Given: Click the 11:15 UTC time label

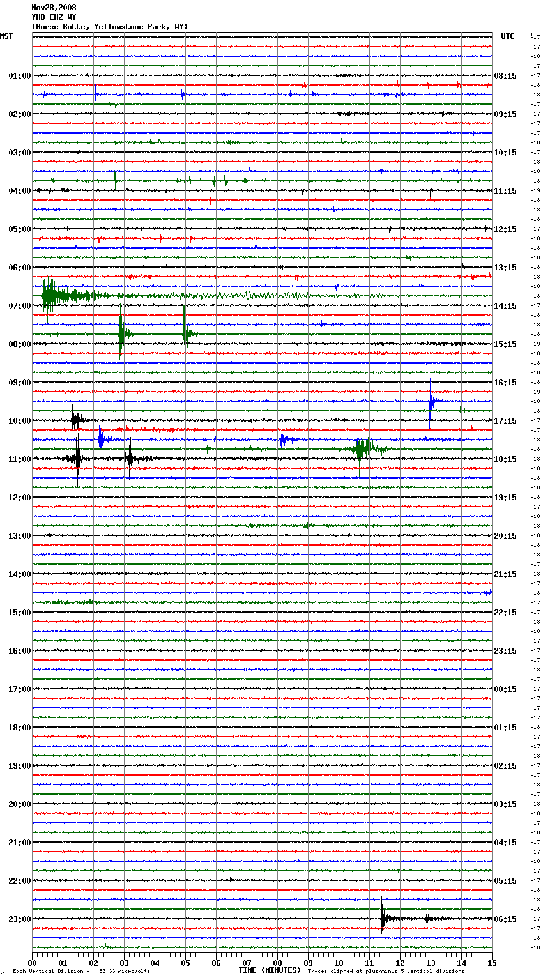Looking at the screenshot, I should (x=505, y=191).
